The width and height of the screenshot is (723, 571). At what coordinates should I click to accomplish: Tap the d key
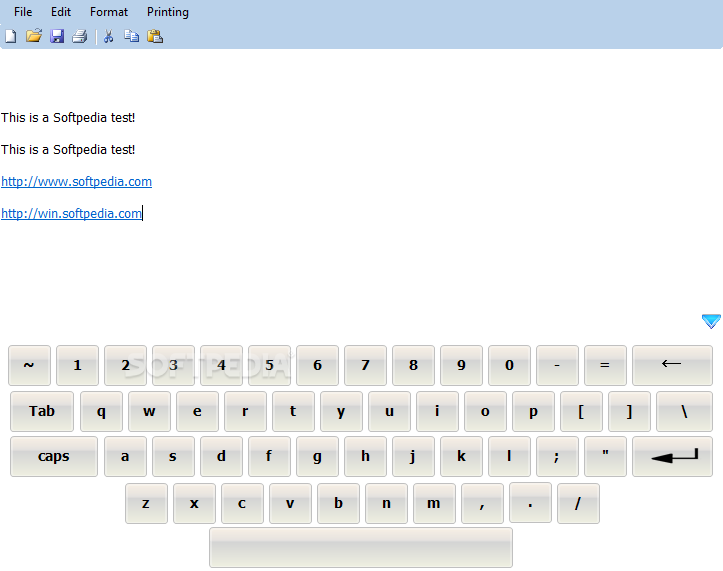click(221, 457)
